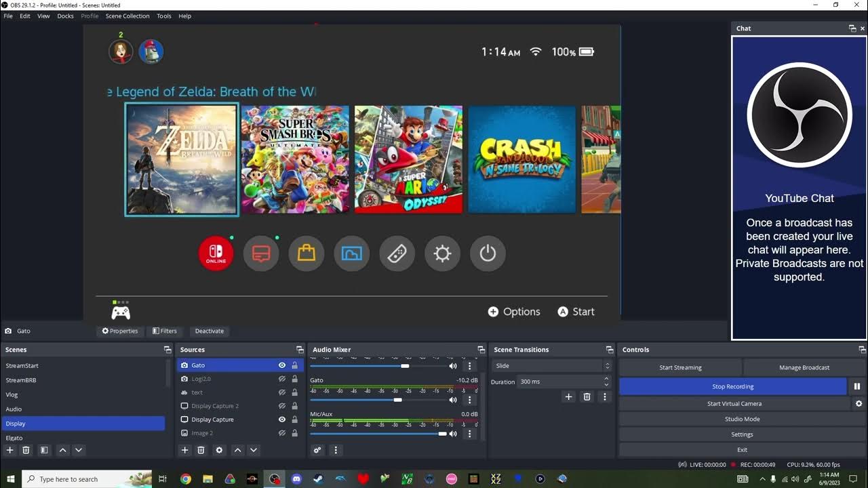The height and width of the screenshot is (488, 868).
Task: Open Filters for the Gato source
Action: pyautogui.click(x=165, y=331)
